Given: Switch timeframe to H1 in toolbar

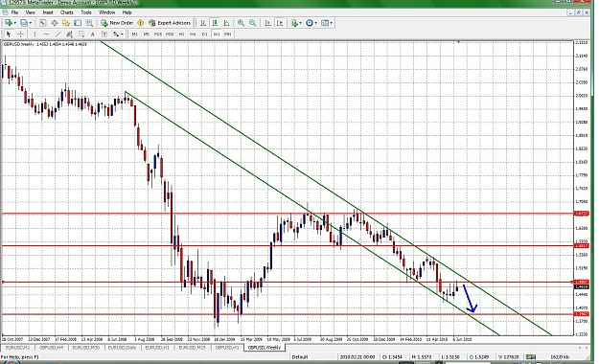Looking at the screenshot, I should click(181, 34).
